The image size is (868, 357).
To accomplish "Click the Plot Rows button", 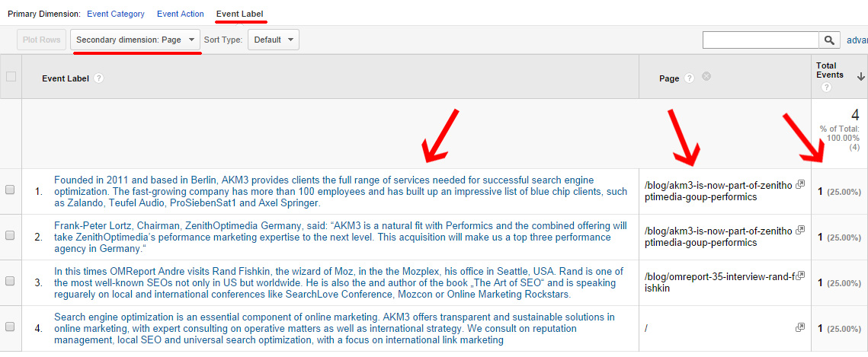I will click(41, 40).
